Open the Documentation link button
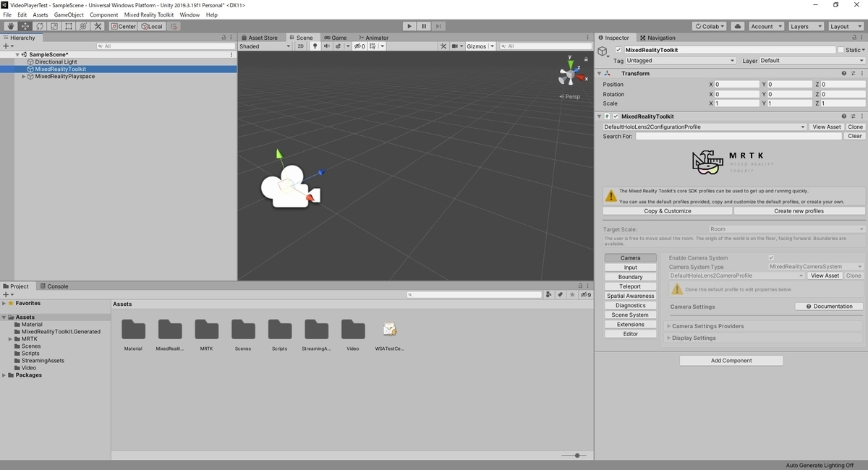The height and width of the screenshot is (470, 868). point(829,307)
